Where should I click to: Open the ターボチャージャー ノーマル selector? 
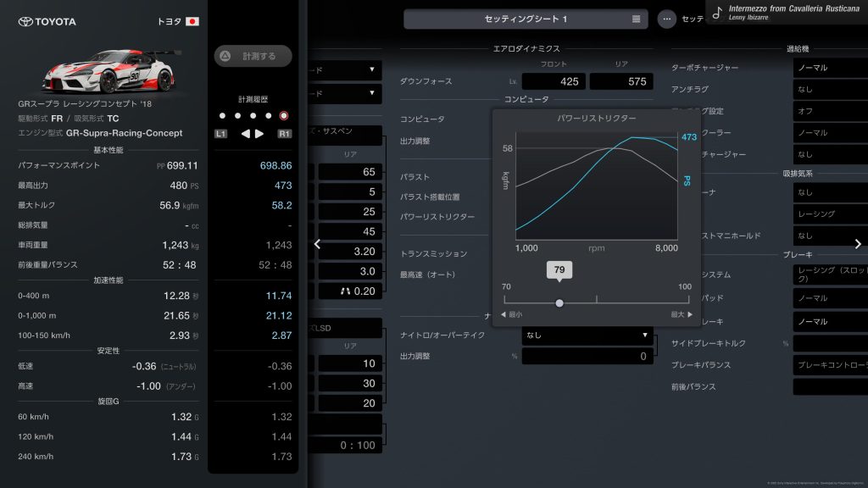[831, 68]
